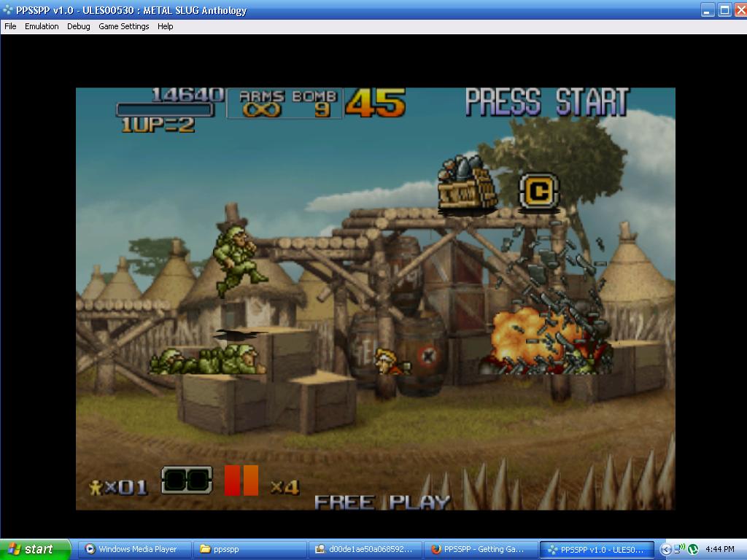Open the Game Settings menu
The image size is (747, 560).
123,26
